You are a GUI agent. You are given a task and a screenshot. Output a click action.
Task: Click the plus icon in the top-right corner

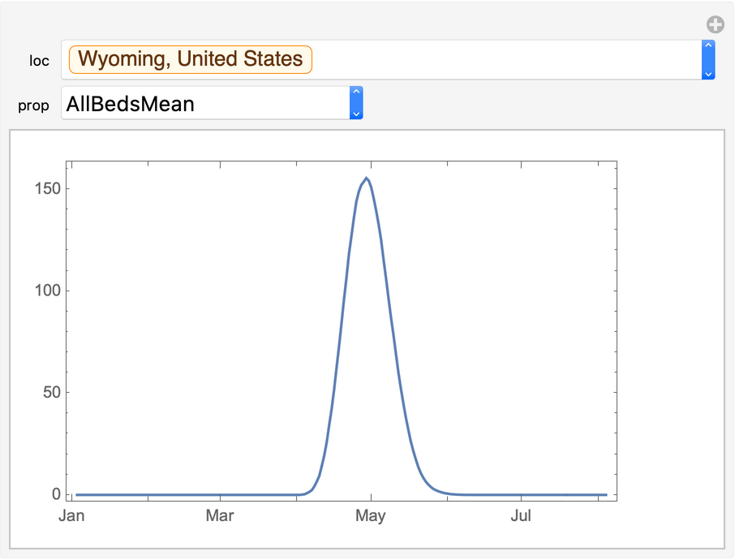click(715, 24)
